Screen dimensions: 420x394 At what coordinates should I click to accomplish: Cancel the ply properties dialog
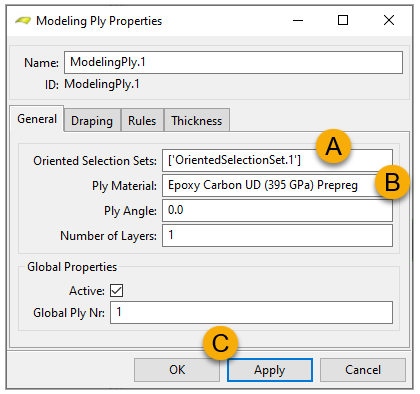pos(363,370)
